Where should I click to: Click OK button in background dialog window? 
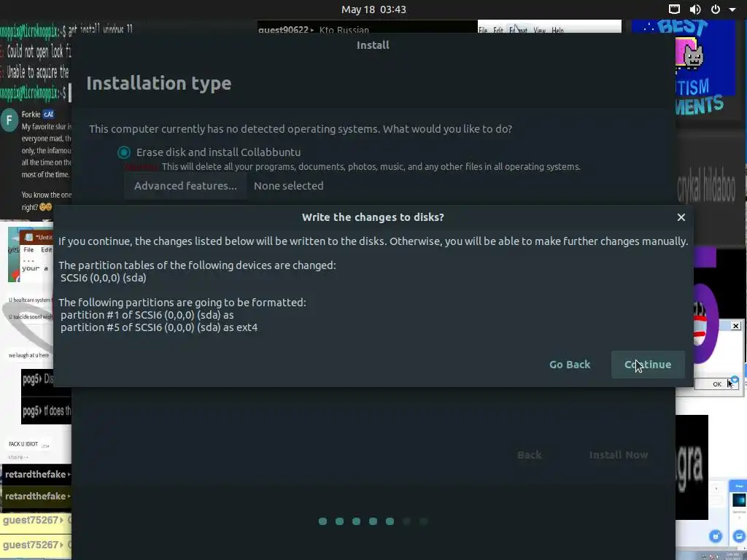tap(716, 384)
